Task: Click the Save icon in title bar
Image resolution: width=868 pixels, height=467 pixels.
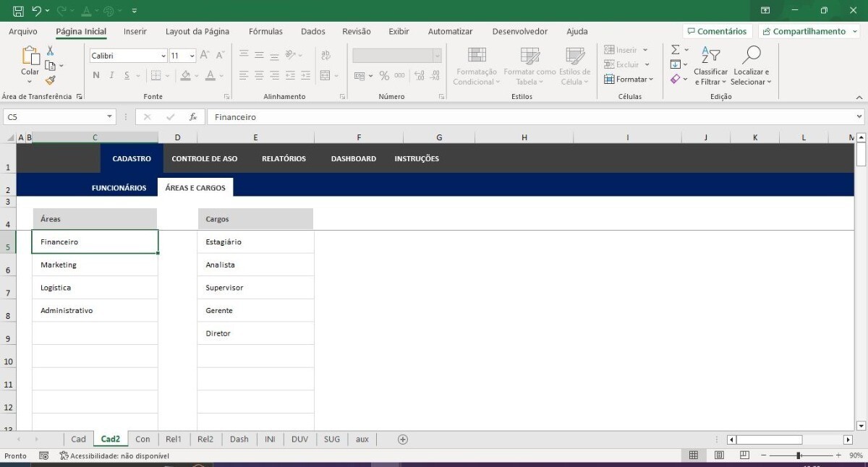Action: [x=18, y=11]
